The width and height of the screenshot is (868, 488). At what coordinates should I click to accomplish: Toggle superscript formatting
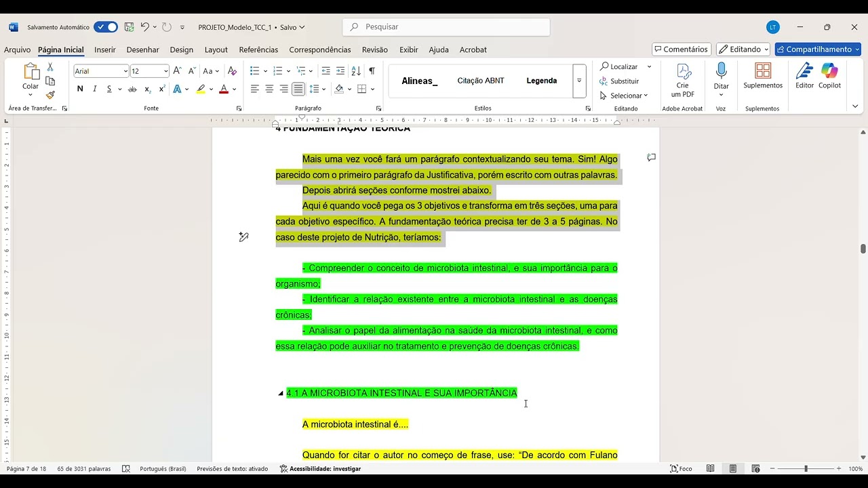click(162, 89)
